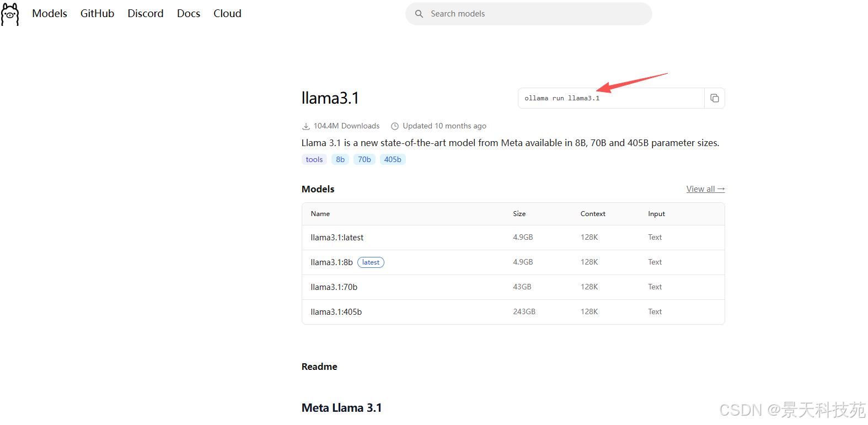The image size is (868, 425).
Task: Open the Models nav item
Action: [50, 13]
